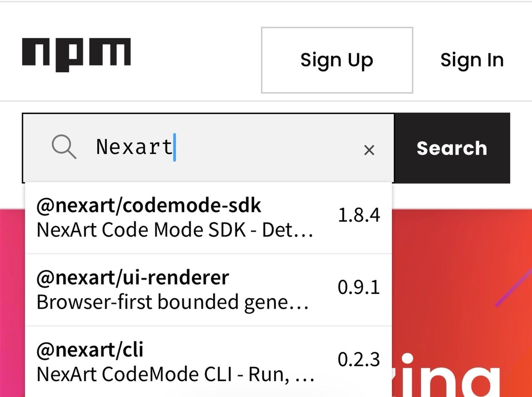Open the autocomplete dropdown suggestions list
Image resolution: width=532 pixels, height=397 pixels.
click(207, 287)
